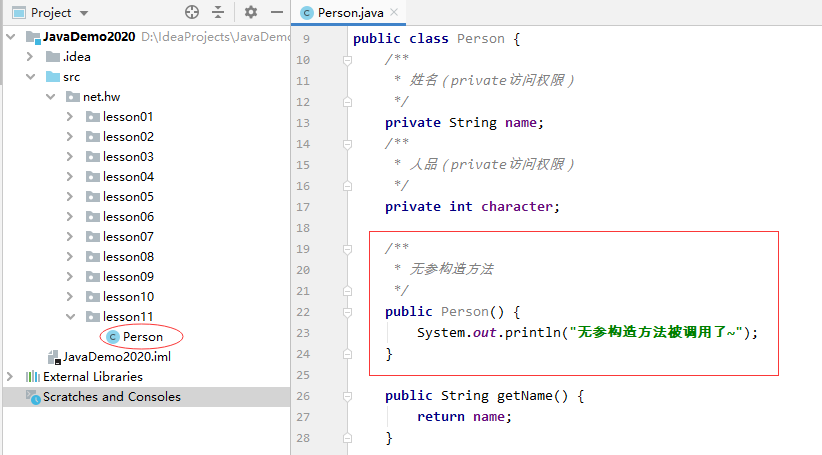
Task: Fold the Javadoc comment at line 14
Action: [347, 144]
